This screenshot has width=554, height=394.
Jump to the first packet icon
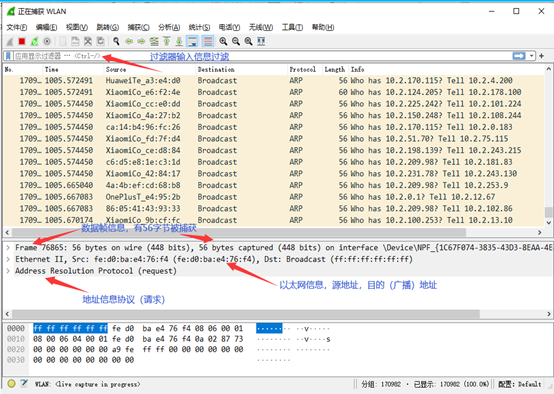(166, 42)
